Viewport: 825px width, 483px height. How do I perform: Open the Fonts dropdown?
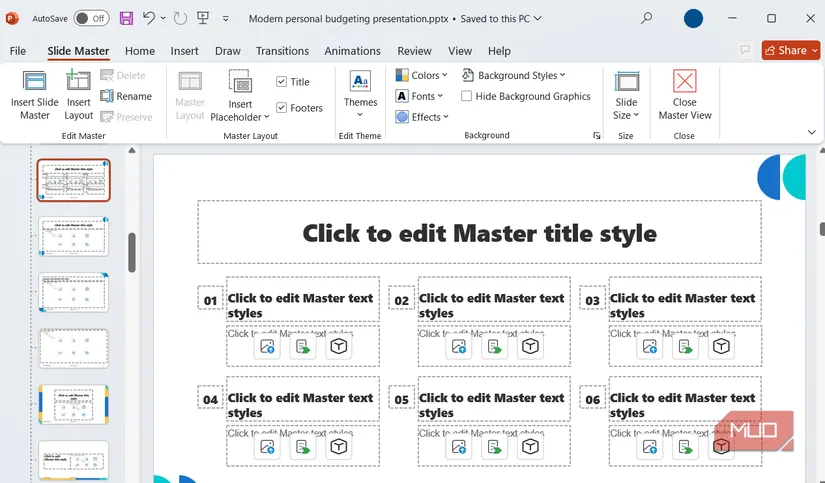coord(420,96)
